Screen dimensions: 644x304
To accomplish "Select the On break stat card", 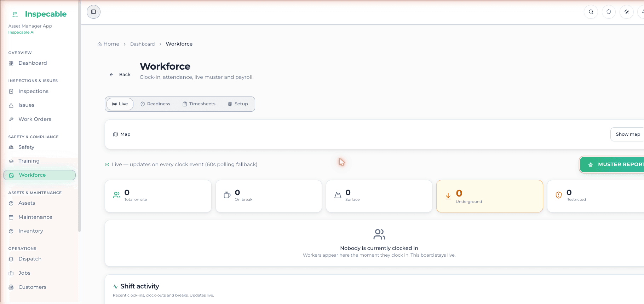I will click(x=269, y=196).
